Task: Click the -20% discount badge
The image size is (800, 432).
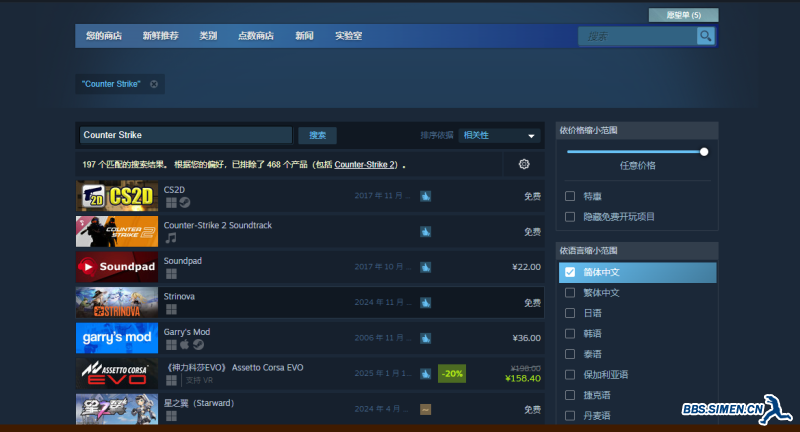Action: (452, 374)
